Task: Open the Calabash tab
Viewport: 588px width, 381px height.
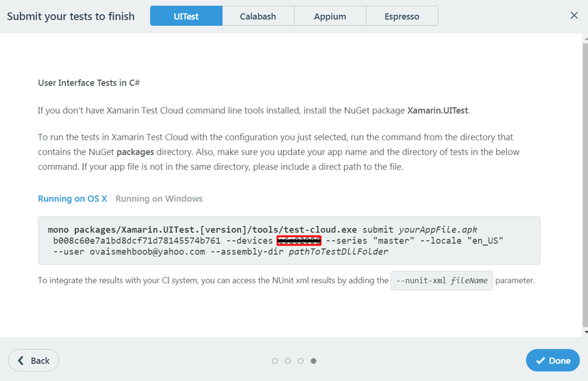Action: [258, 16]
